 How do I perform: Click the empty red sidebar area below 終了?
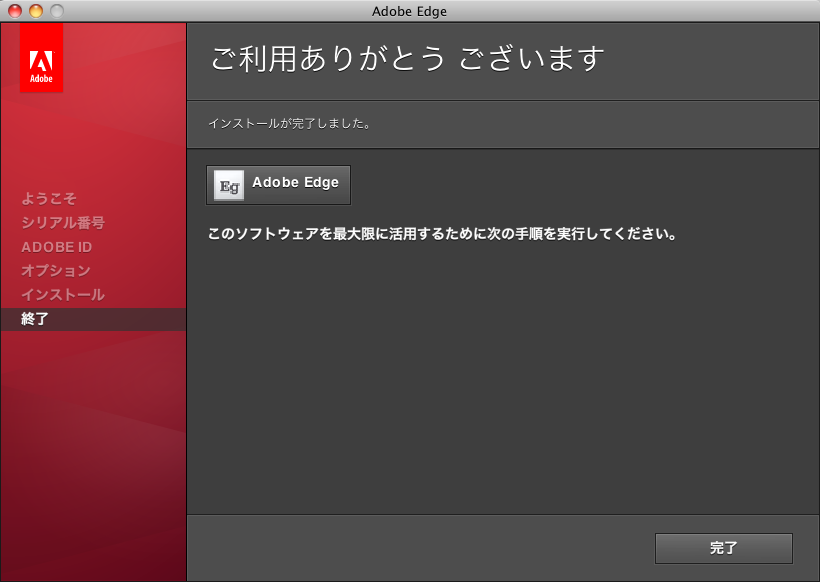tap(93, 450)
